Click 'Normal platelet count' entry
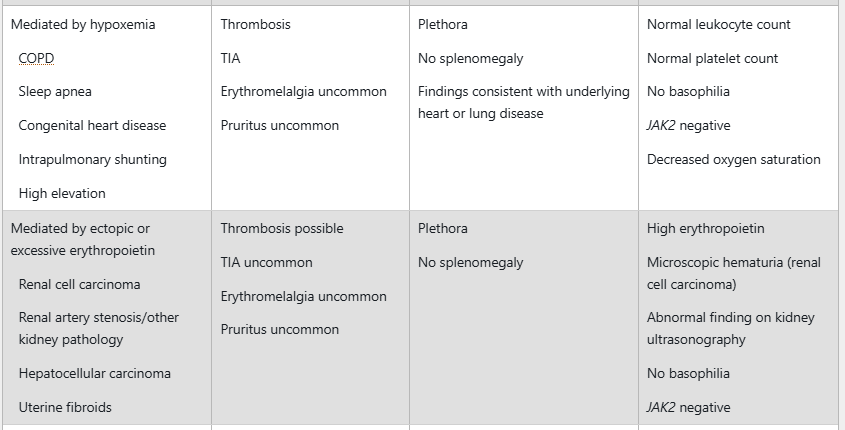The width and height of the screenshot is (845, 430). tap(712, 59)
